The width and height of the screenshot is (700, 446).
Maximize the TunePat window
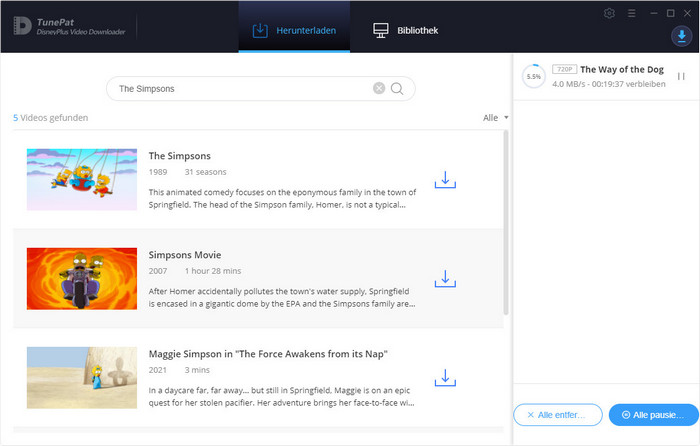[x=671, y=13]
